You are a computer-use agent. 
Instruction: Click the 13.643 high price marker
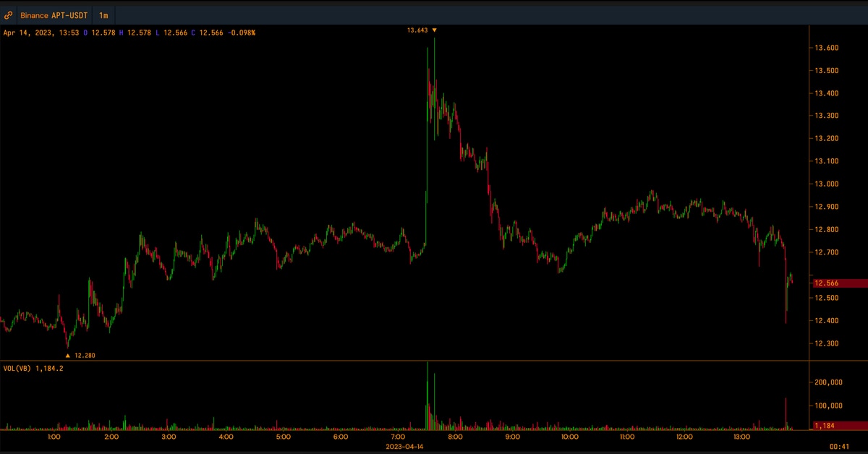click(422, 30)
